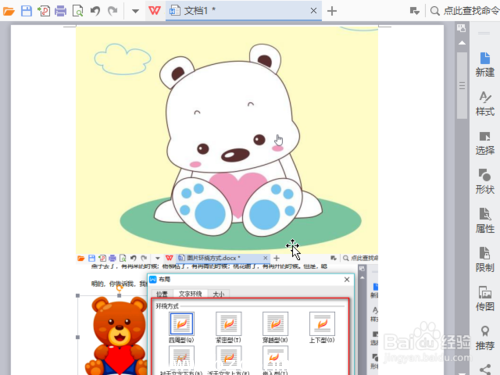Print the document with the printer icon

coord(61,11)
